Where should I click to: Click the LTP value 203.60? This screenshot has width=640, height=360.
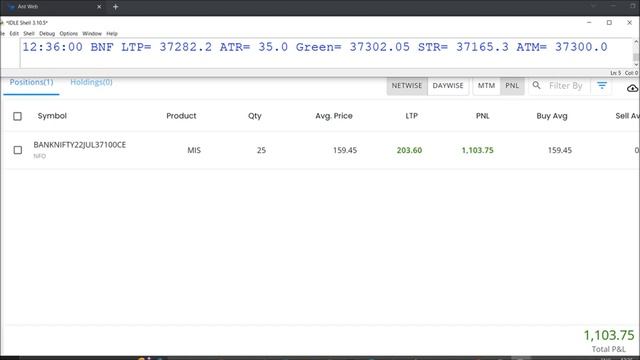coord(409,150)
